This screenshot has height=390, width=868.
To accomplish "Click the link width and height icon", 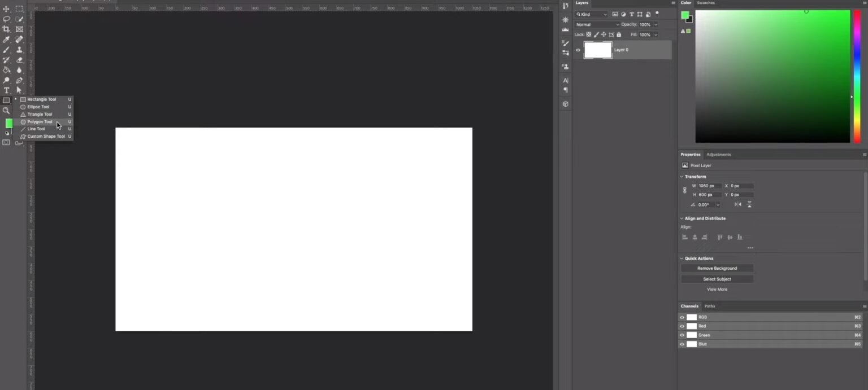I will pos(685,190).
